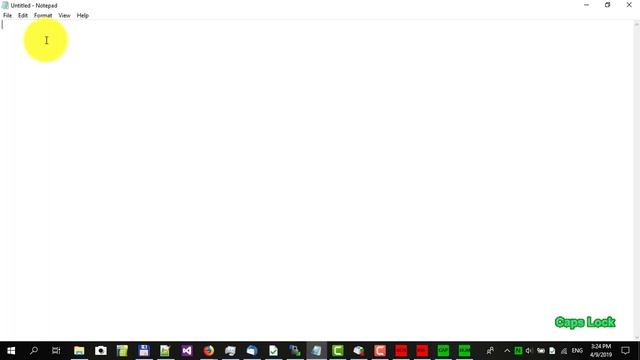Open the View menu
The height and width of the screenshot is (360, 640).
(x=64, y=16)
